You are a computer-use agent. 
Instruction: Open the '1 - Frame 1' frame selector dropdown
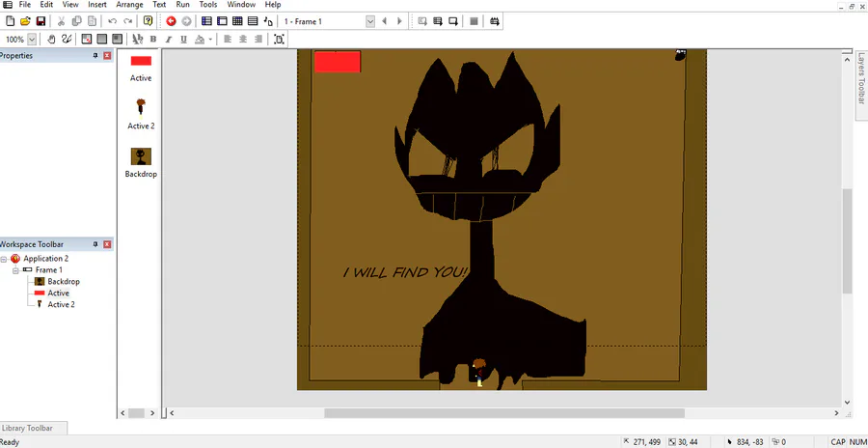tap(370, 21)
